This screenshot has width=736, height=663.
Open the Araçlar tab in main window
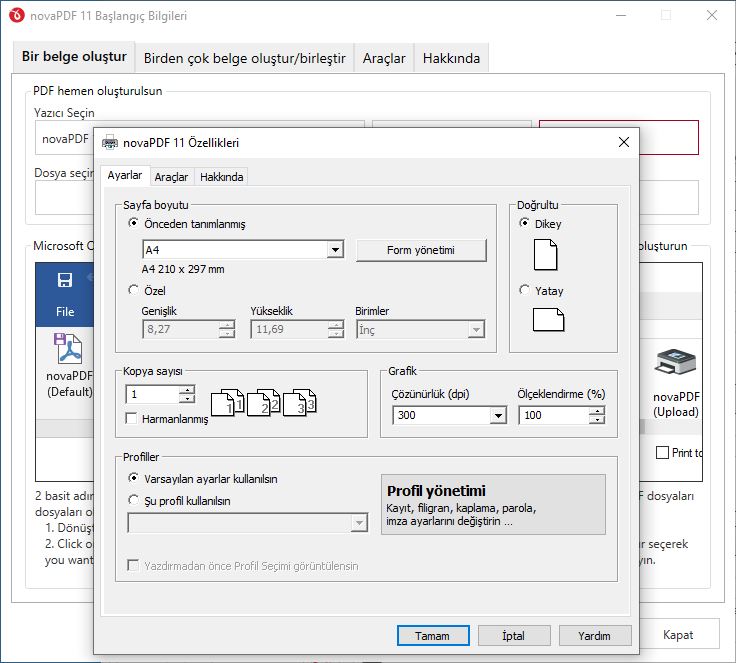point(384,58)
